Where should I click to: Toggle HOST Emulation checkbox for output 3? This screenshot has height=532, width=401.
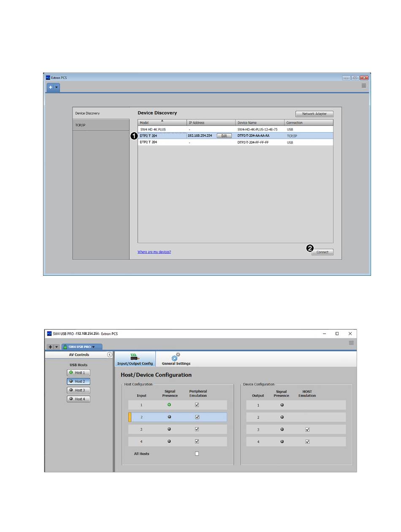click(307, 429)
